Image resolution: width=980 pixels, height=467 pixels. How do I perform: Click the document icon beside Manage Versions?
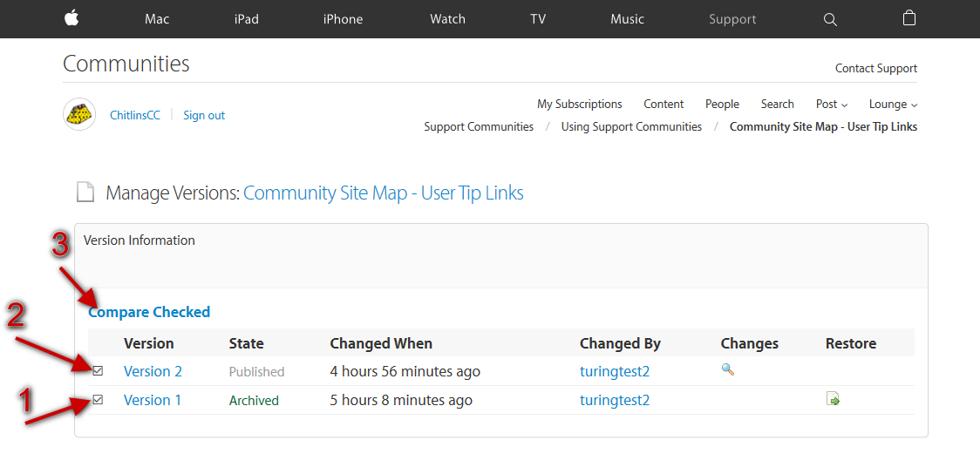tap(85, 193)
